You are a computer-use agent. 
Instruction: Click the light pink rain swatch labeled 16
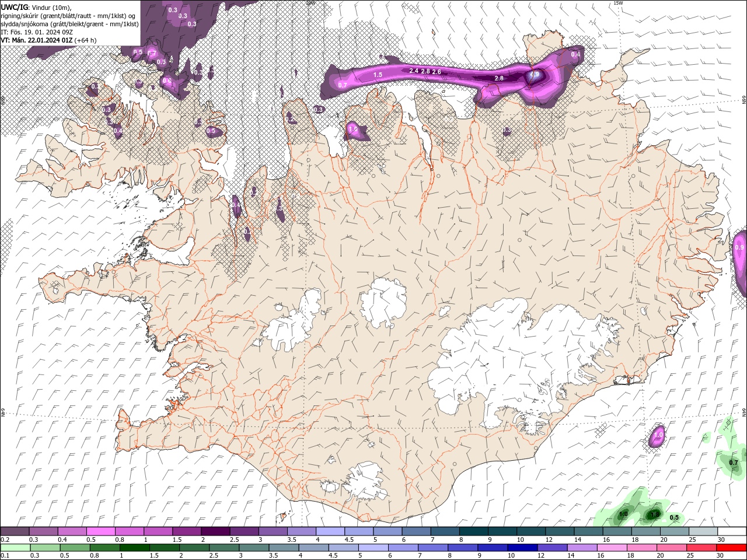point(612,548)
